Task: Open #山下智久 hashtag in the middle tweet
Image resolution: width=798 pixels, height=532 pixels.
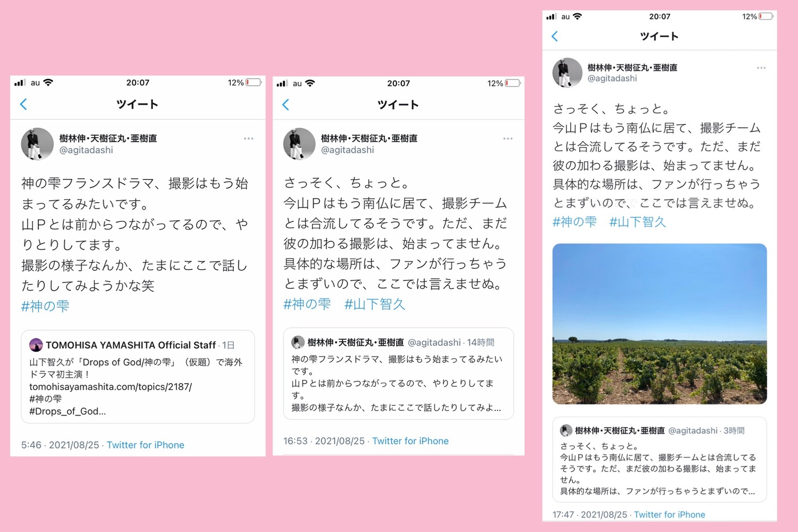Action: pos(375,304)
